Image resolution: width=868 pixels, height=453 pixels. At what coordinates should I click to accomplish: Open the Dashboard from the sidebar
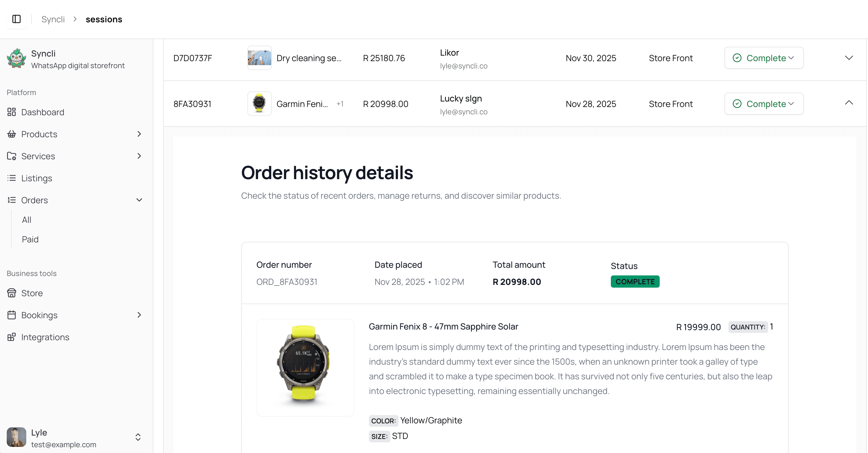click(12, 112)
